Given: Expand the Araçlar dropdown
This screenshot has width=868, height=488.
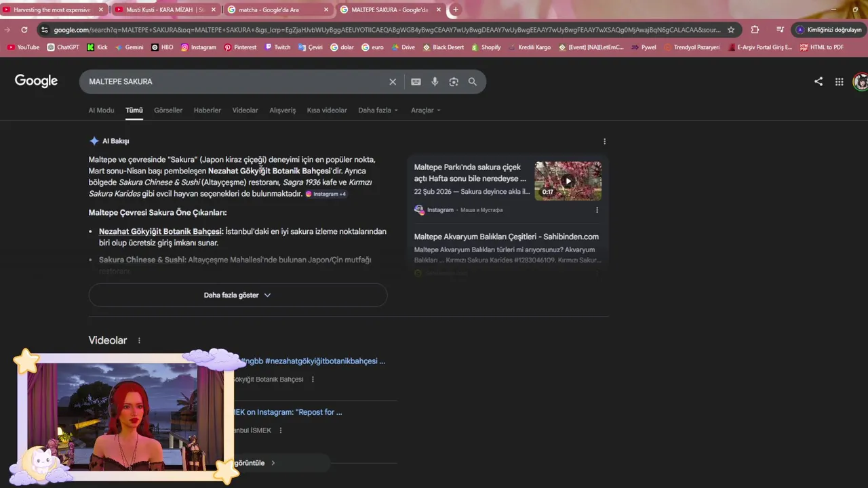Looking at the screenshot, I should tap(426, 110).
